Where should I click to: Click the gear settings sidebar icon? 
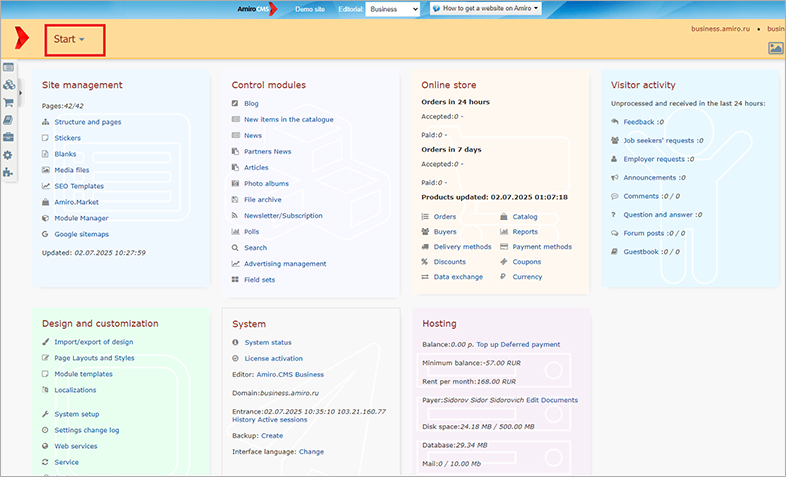coord(9,155)
